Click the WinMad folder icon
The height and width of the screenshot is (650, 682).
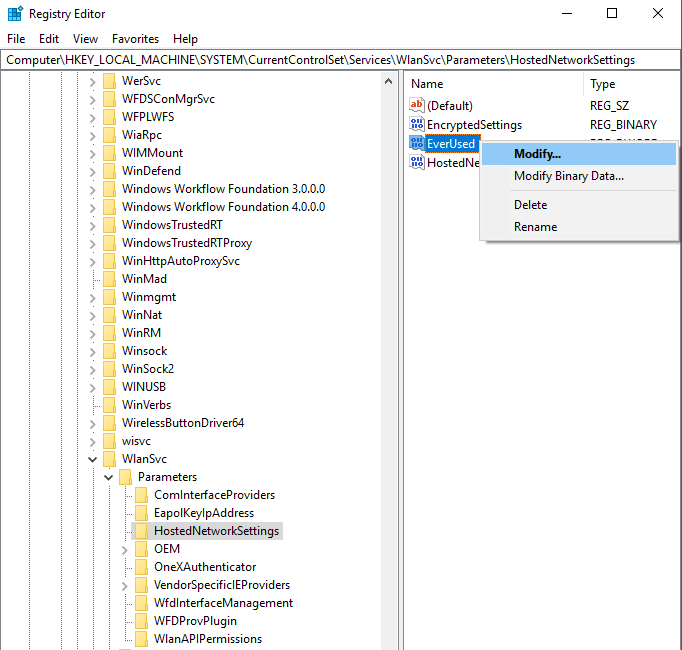pos(110,278)
